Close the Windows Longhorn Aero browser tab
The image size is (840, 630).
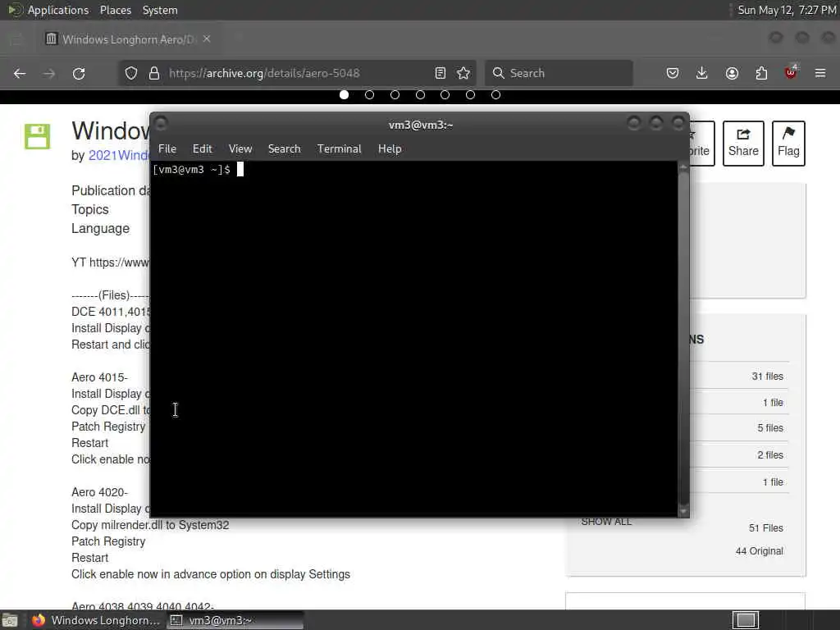(x=207, y=39)
